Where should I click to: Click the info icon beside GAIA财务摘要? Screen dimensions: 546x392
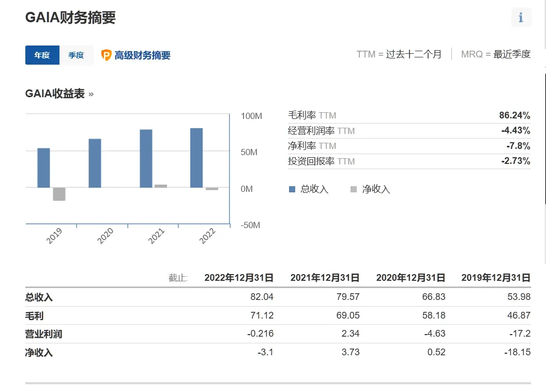(x=521, y=17)
